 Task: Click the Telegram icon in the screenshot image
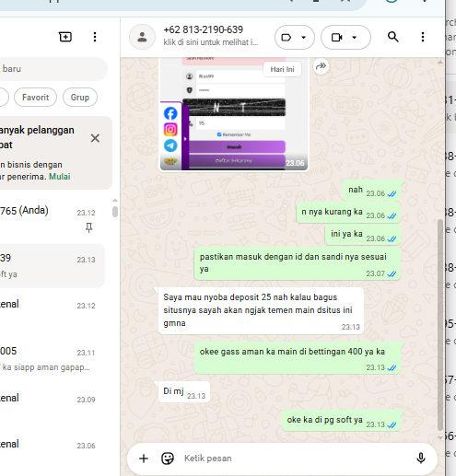click(x=170, y=145)
